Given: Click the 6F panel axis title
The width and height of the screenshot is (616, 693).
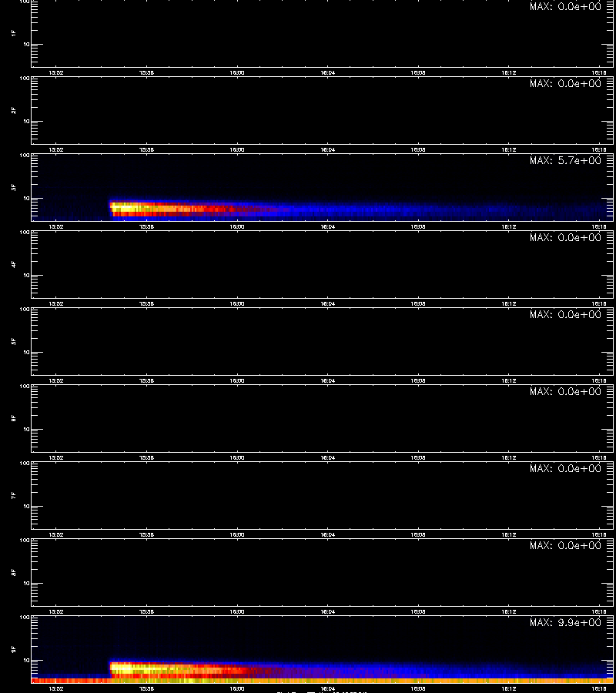Looking at the screenshot, I should click(x=14, y=418).
